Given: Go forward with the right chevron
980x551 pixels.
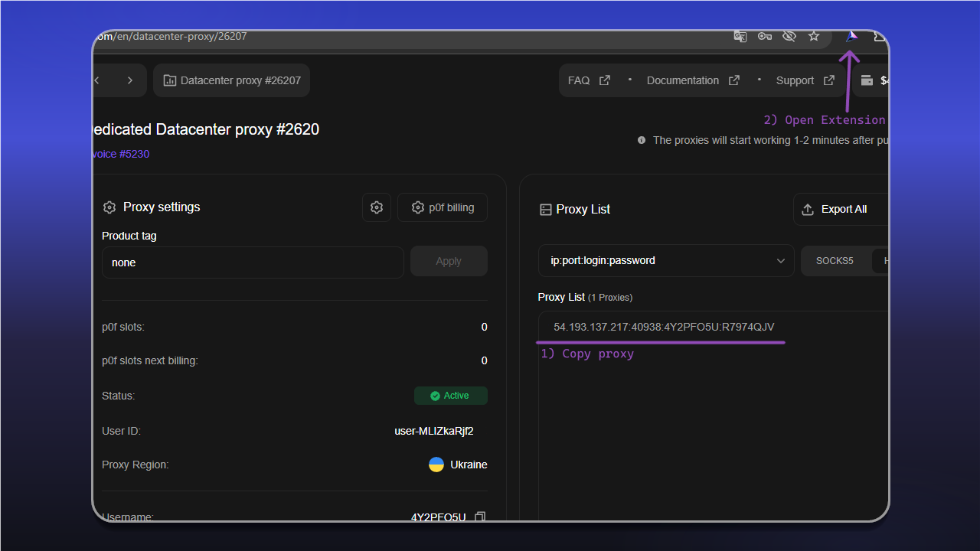Looking at the screenshot, I should pyautogui.click(x=130, y=80).
